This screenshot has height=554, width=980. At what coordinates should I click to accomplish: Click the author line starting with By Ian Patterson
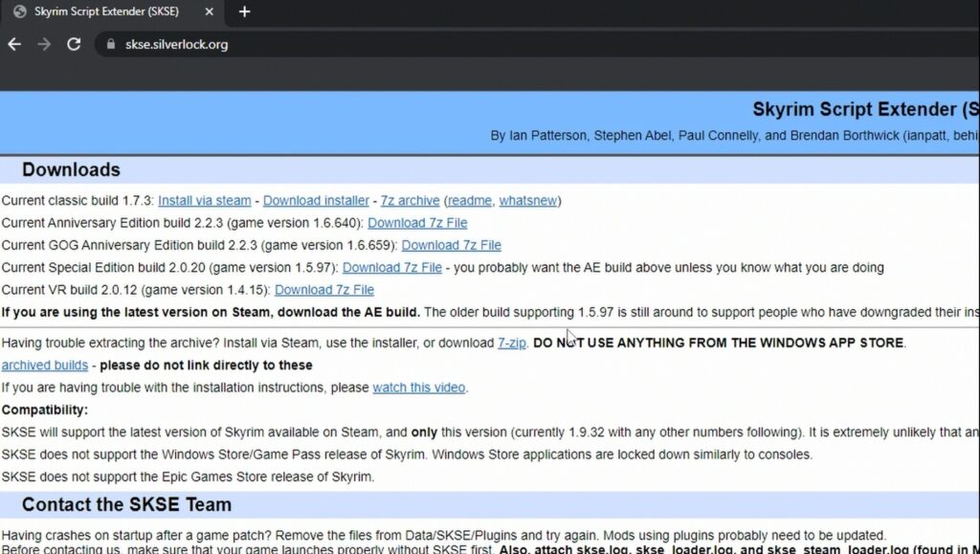(x=735, y=136)
